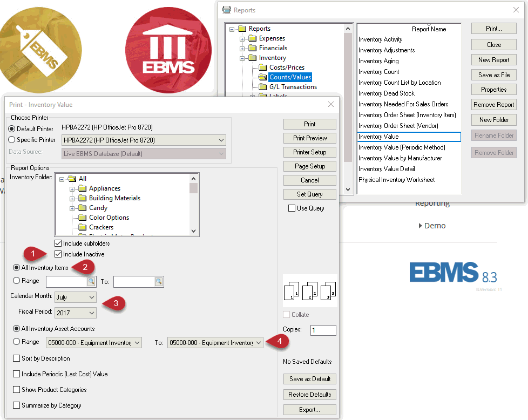Click the Building Materials folder icon
Image resolution: width=528 pixels, height=420 pixels.
coord(83,198)
